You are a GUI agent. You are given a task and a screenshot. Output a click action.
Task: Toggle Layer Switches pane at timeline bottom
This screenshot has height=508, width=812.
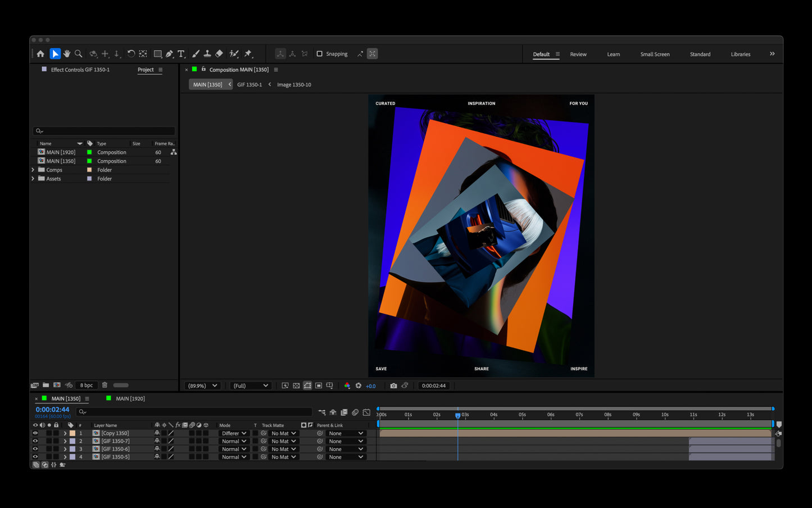[x=36, y=465]
